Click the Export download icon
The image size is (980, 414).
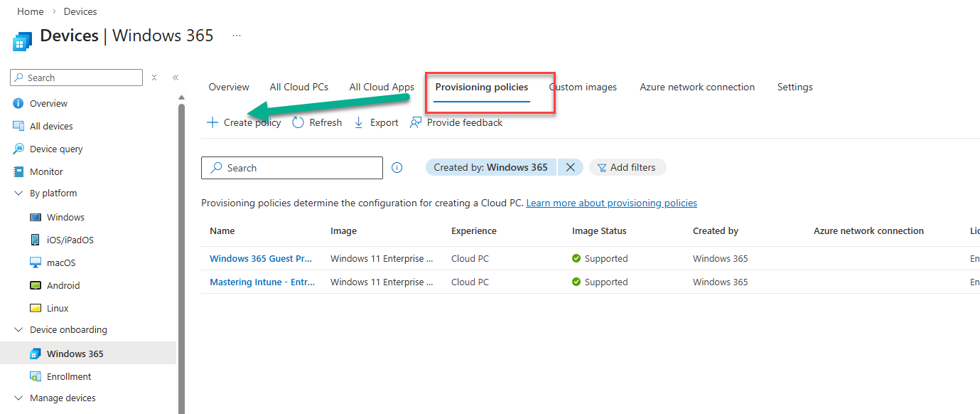click(359, 122)
